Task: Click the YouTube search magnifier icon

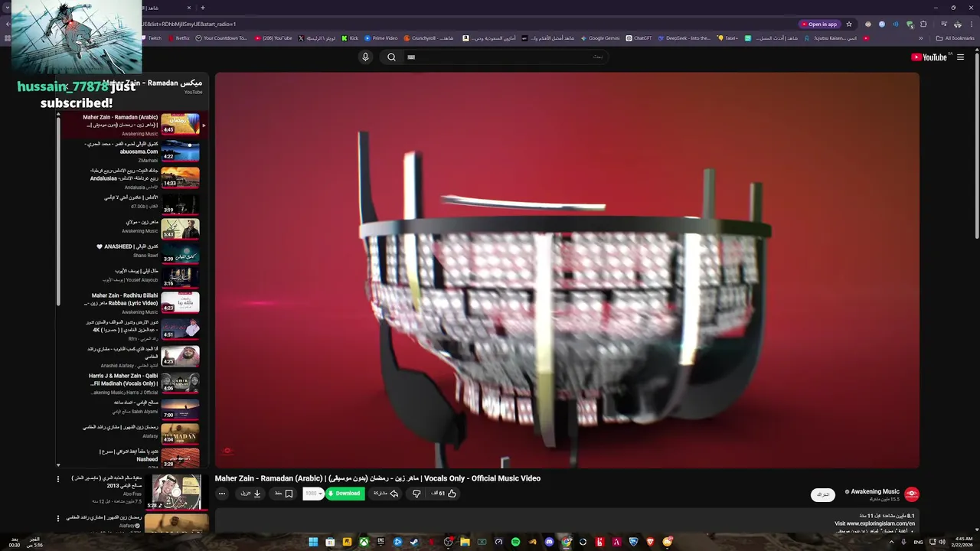Action: pyautogui.click(x=391, y=57)
